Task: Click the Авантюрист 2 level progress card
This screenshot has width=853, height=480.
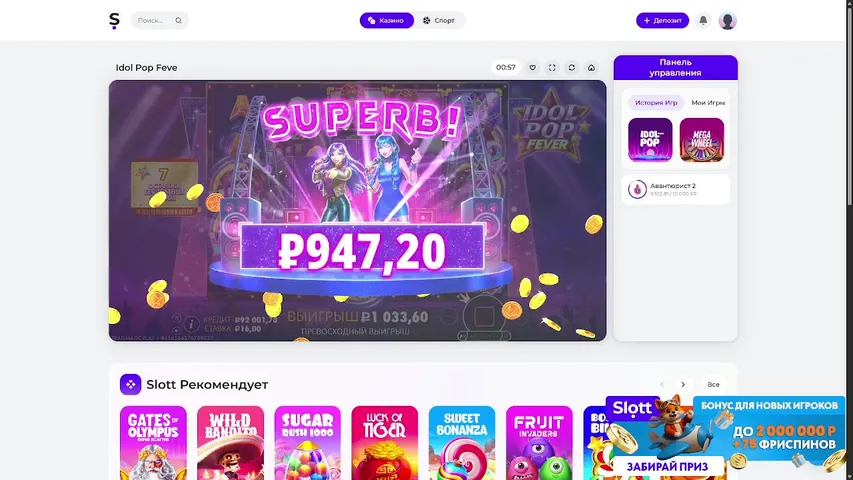Action: coord(676,189)
